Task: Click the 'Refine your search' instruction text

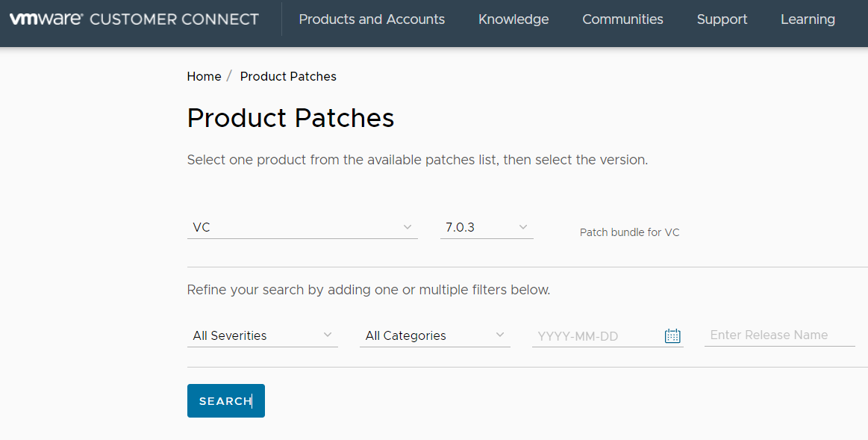Action: point(369,290)
